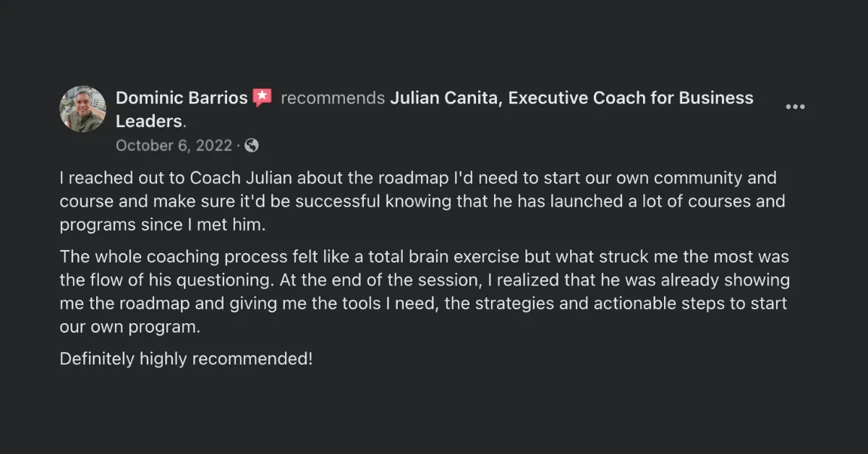Click the line starting "me the roadmap and giving"

[x=423, y=303]
